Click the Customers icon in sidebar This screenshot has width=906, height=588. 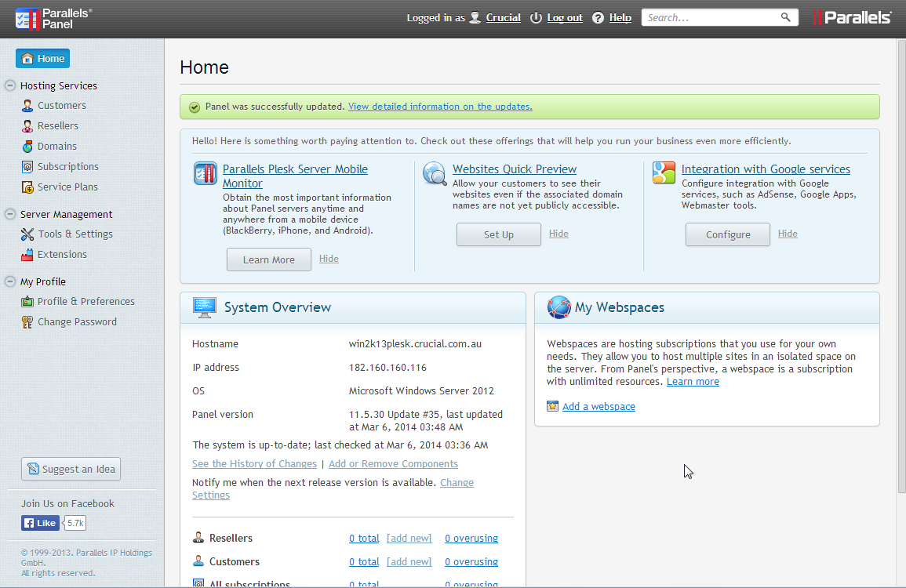click(27, 106)
